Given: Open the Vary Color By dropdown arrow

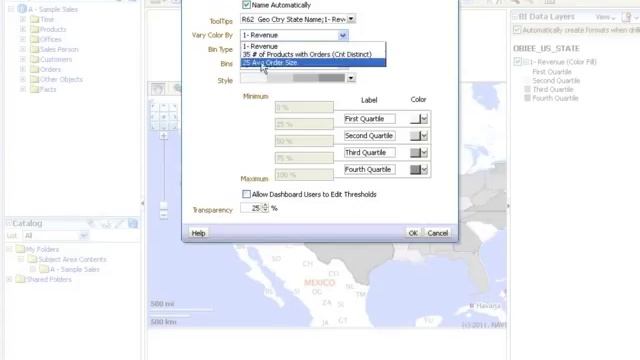Looking at the screenshot, I should tap(343, 36).
